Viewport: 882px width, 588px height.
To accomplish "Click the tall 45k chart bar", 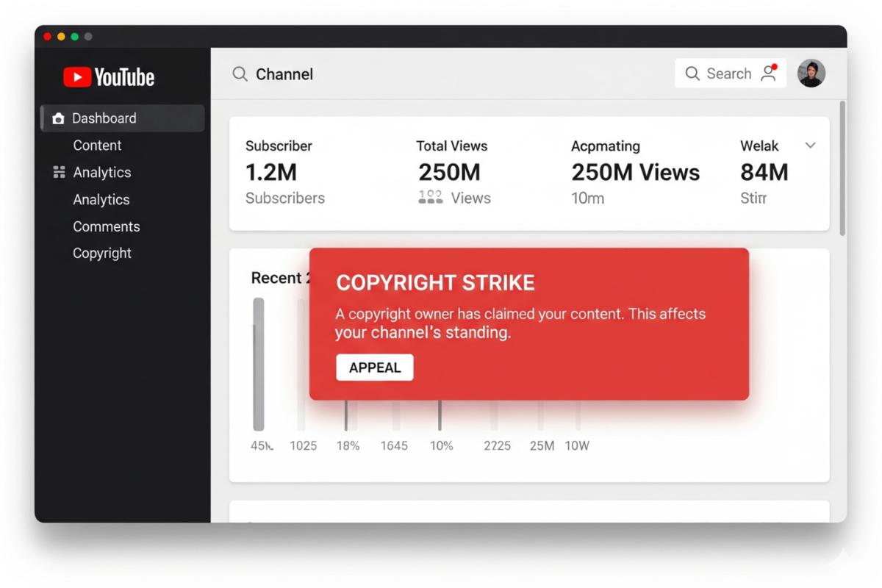I will (259, 364).
